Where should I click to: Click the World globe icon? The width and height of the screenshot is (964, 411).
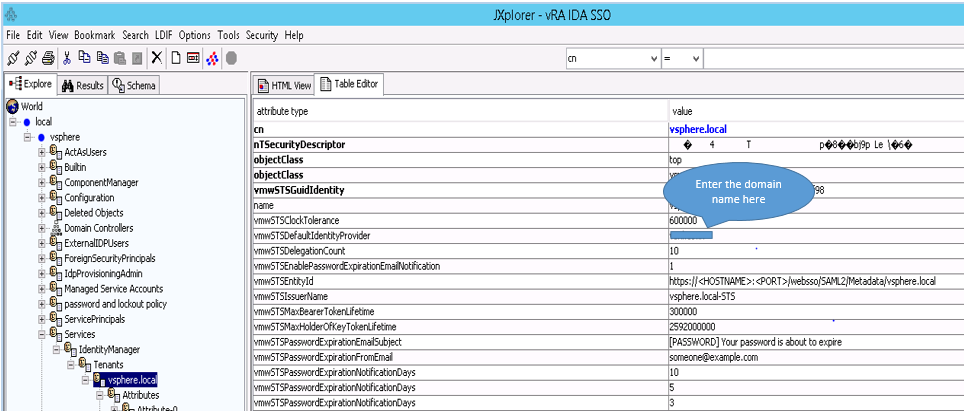[12, 106]
